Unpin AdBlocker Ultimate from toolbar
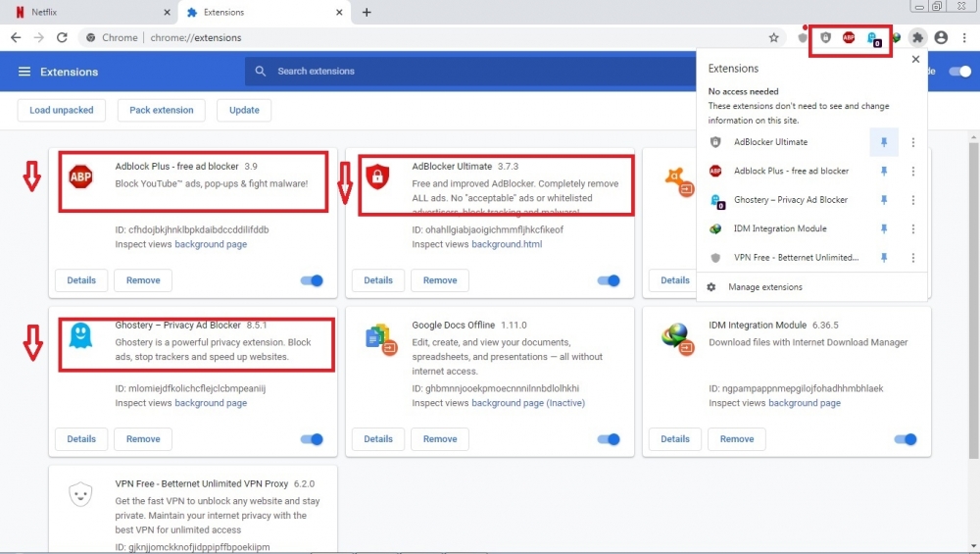The width and height of the screenshot is (980, 554). tap(883, 142)
